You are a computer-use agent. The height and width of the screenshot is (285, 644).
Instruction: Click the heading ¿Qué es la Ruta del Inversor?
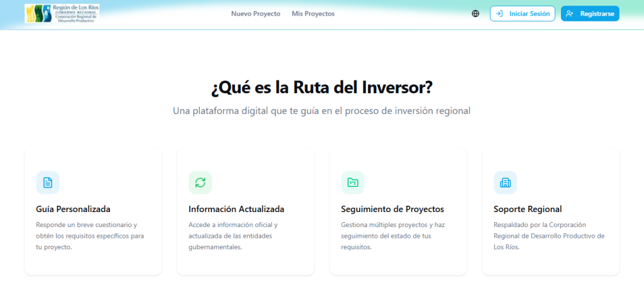322,87
